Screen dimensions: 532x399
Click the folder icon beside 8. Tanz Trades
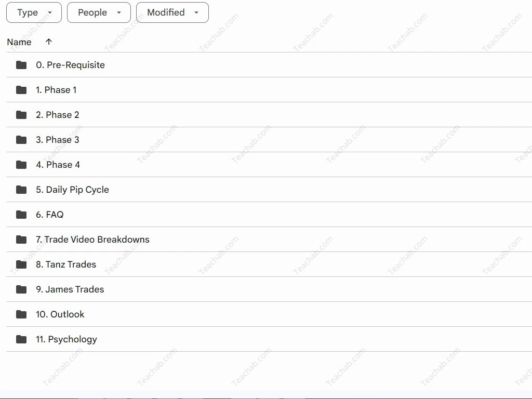21,264
